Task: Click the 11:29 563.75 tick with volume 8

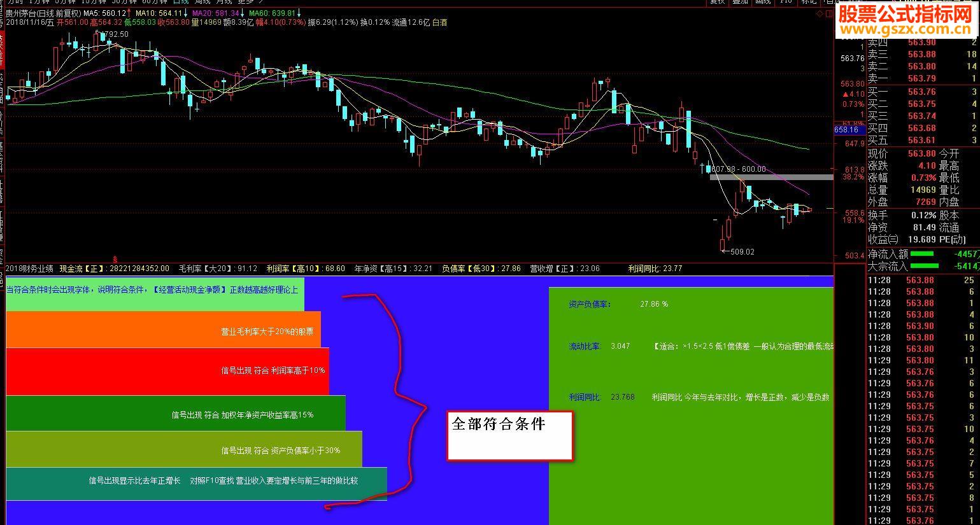Action: [922, 498]
